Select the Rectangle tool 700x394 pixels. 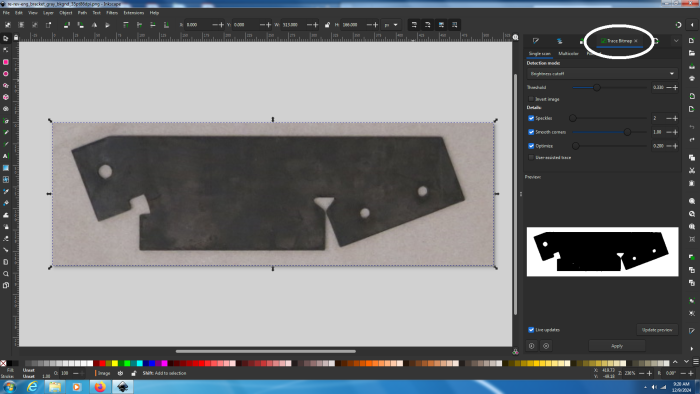[x=6, y=62]
